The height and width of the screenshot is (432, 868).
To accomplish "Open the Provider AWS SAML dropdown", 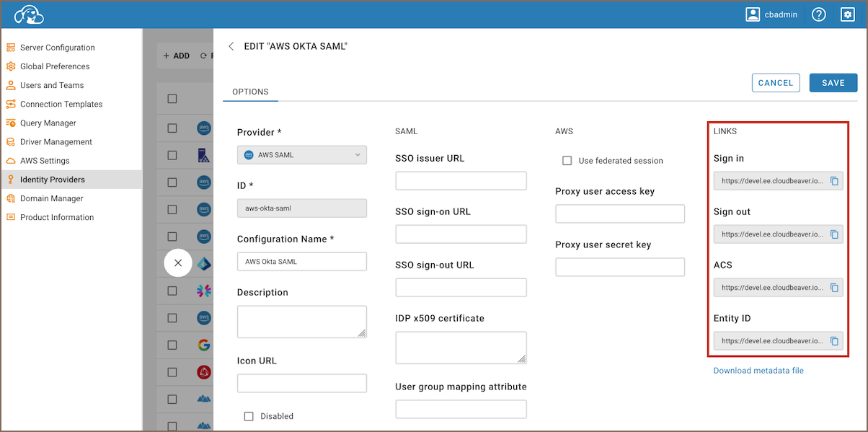I will [301, 155].
